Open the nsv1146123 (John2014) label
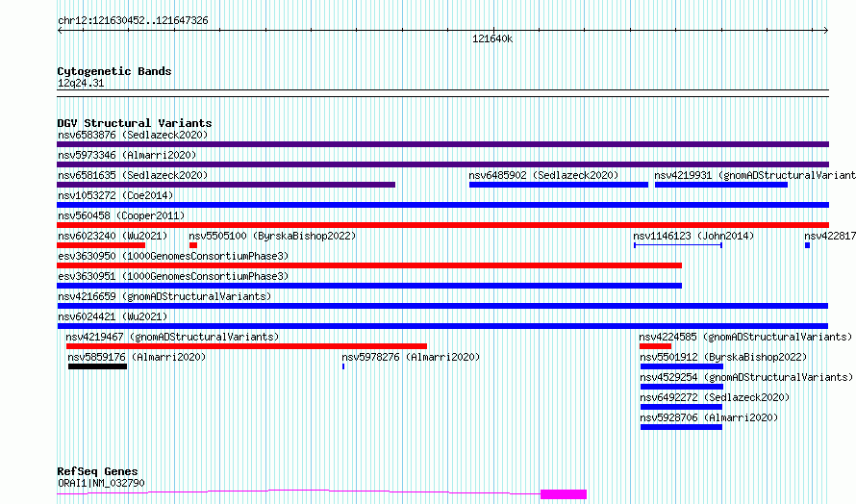This screenshot has width=856, height=504. coord(693,236)
